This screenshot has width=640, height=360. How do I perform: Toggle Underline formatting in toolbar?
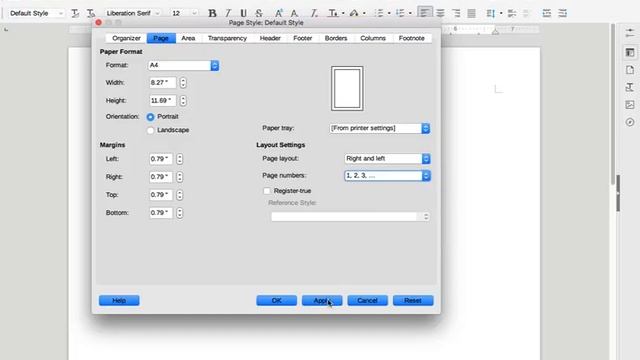[x=243, y=13]
